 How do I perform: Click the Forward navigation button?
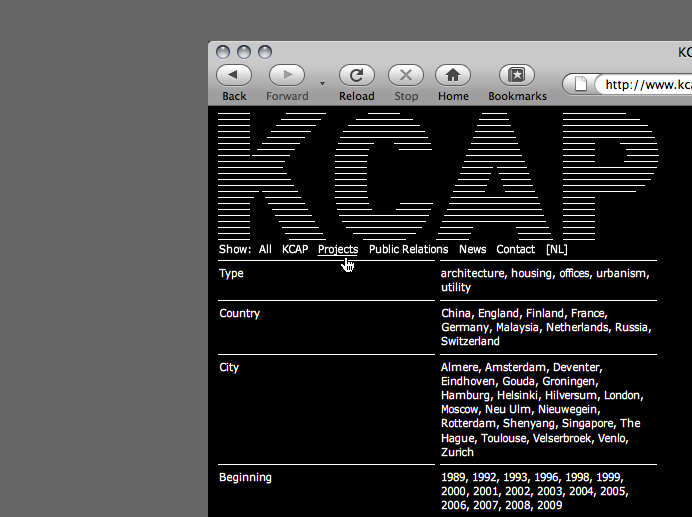point(287,75)
